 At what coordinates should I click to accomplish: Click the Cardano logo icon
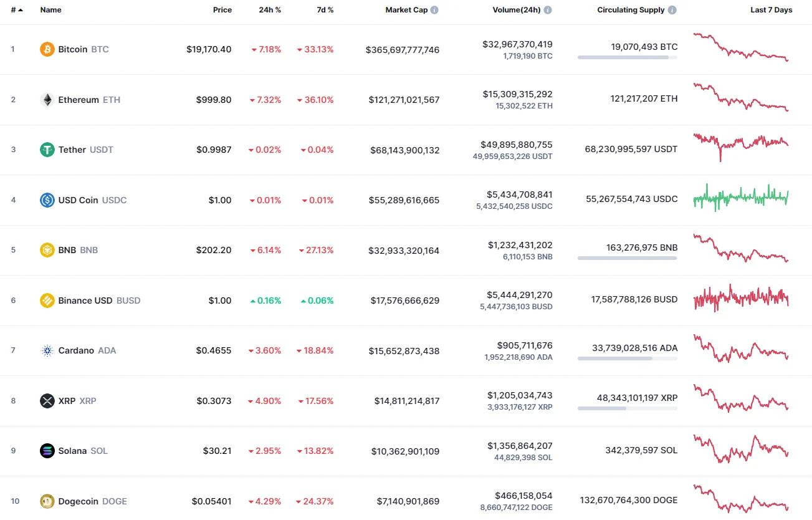click(47, 350)
